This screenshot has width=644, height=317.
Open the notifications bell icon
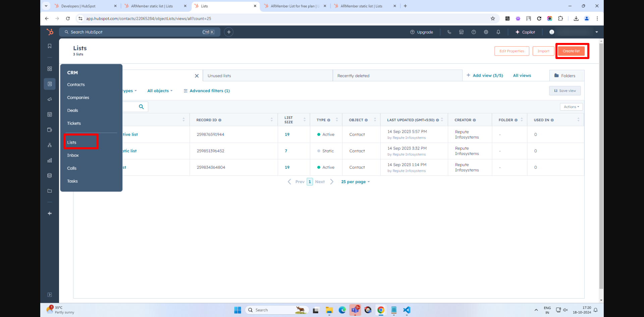pos(498,32)
